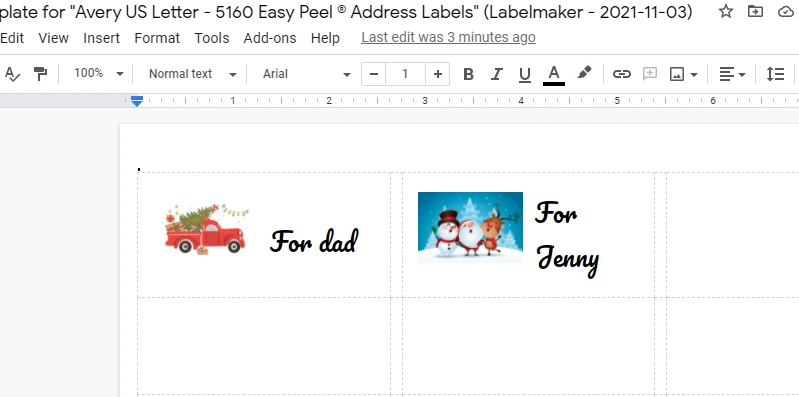
Task: Open the highlight color tool
Action: click(584, 73)
